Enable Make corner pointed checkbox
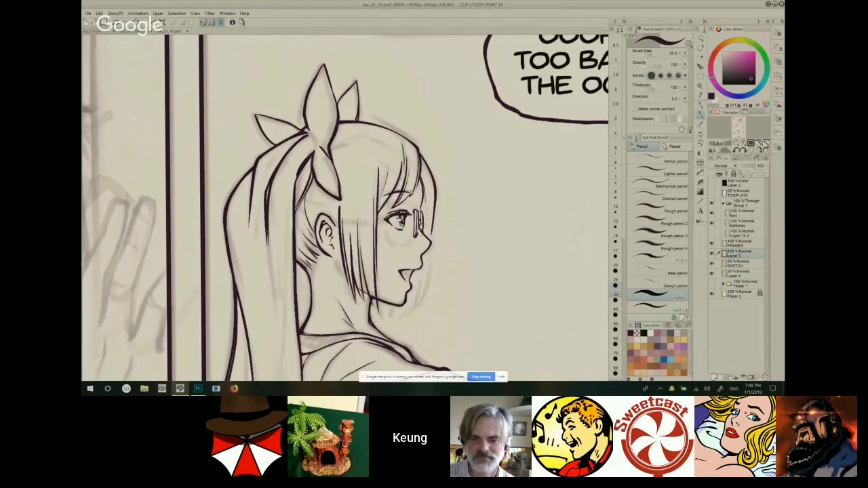This screenshot has width=868, height=488. 635,108
